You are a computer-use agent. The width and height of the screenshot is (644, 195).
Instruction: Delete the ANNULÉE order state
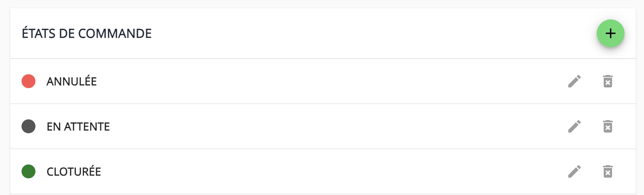click(x=608, y=81)
